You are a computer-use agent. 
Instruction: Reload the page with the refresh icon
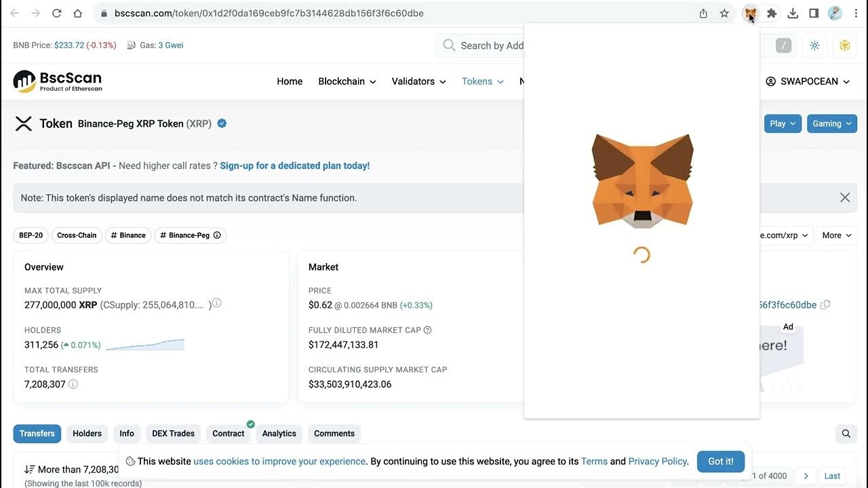tap(57, 13)
